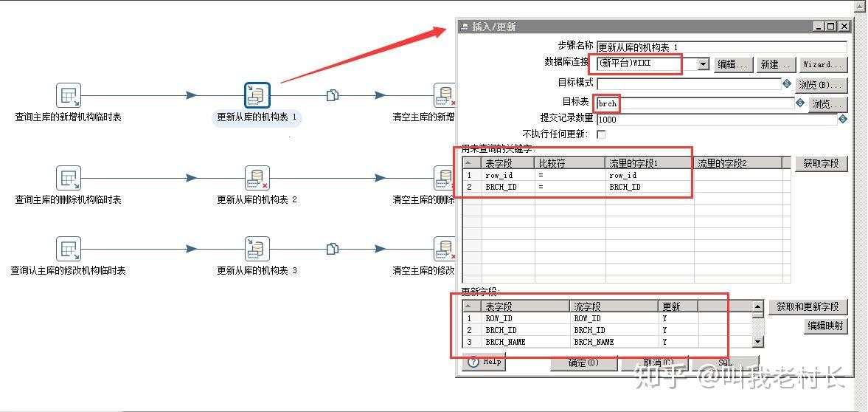Select the 清空主库的删除 step icon on canvas

tap(444, 178)
